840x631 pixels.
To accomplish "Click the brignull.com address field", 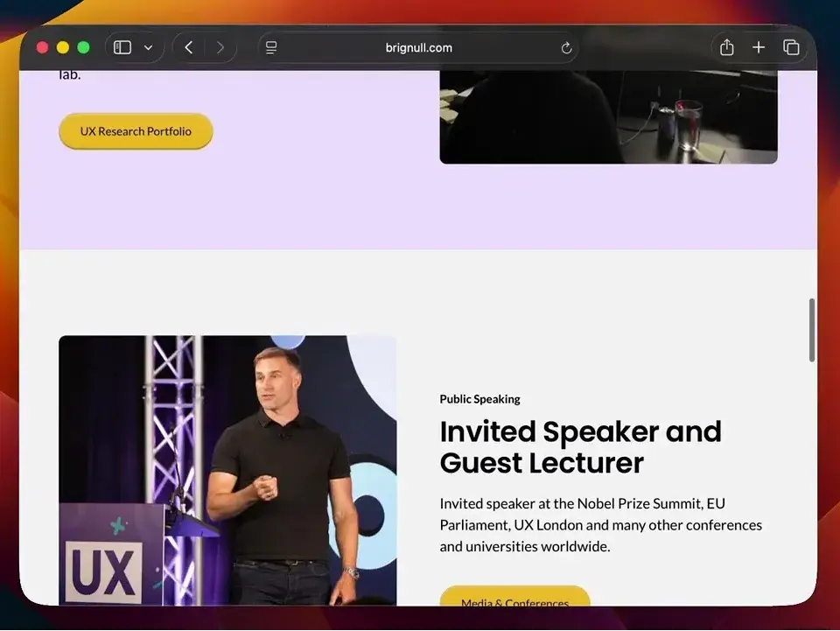I will pos(418,47).
